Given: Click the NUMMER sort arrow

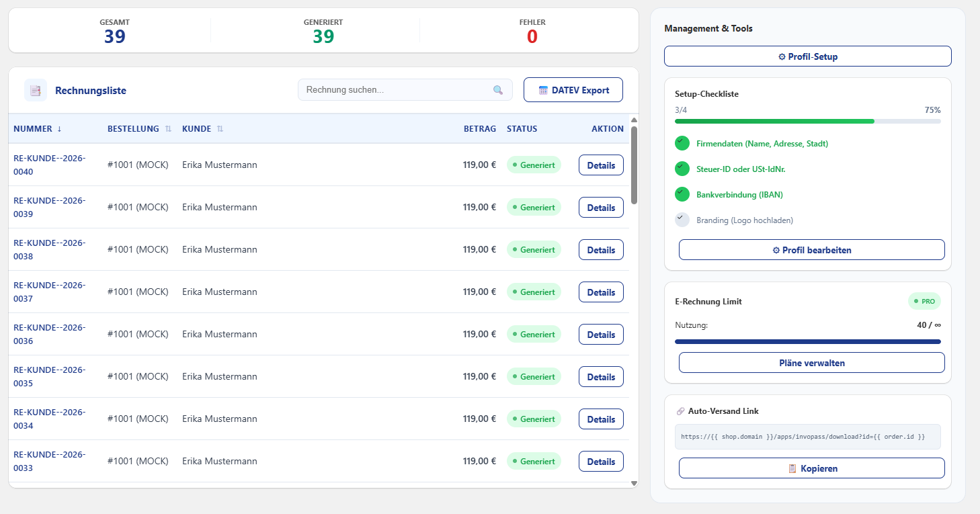Looking at the screenshot, I should pos(59,128).
